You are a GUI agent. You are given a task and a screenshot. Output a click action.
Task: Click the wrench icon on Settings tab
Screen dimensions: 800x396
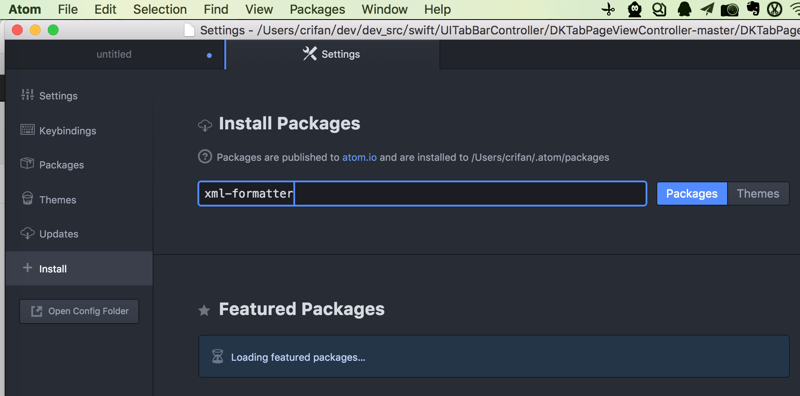pos(310,54)
